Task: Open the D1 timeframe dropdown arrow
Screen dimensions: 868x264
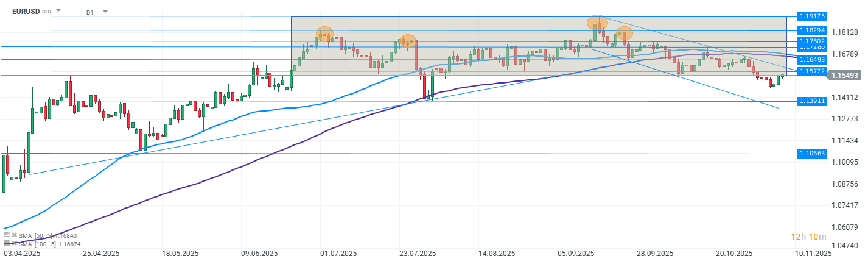Action: (x=105, y=12)
